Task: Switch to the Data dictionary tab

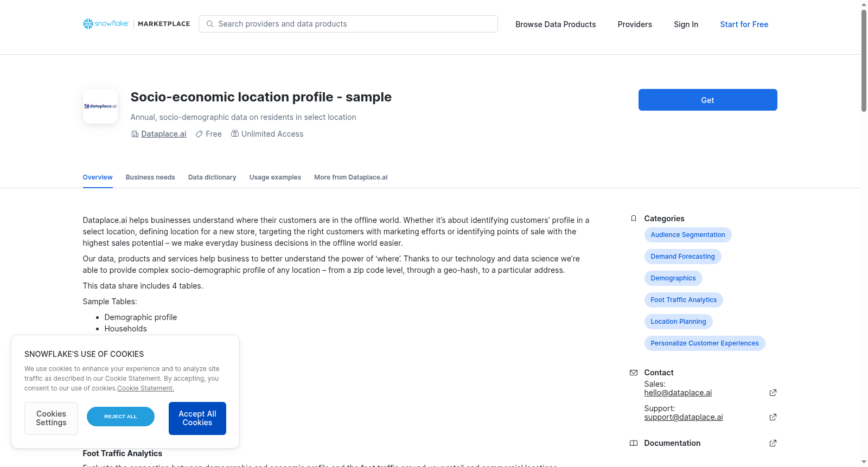Action: pyautogui.click(x=212, y=177)
